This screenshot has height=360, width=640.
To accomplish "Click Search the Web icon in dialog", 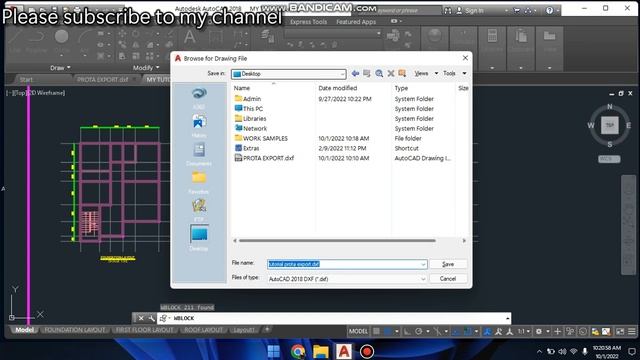I will 379,73.
